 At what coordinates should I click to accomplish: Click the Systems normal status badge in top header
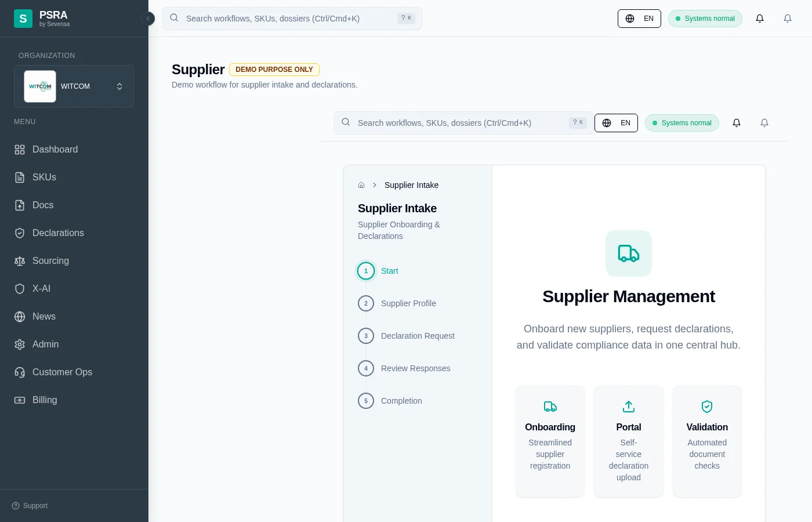point(705,19)
